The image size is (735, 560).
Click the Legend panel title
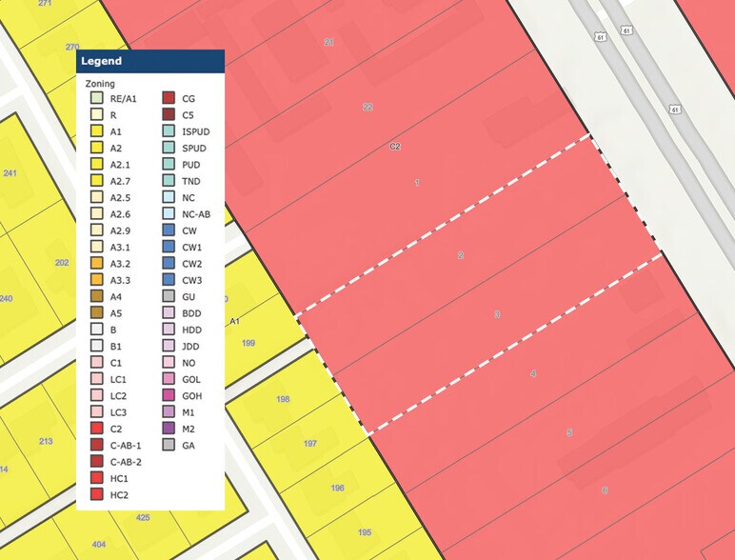pyautogui.click(x=101, y=61)
